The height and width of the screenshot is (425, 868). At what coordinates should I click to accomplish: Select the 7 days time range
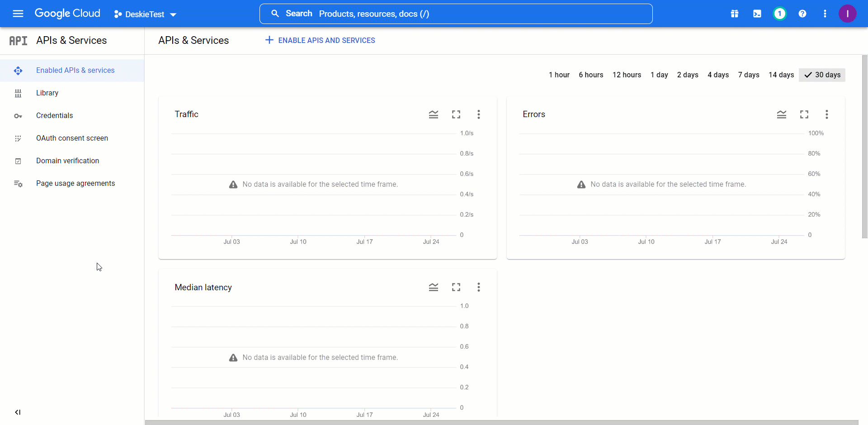pos(749,75)
